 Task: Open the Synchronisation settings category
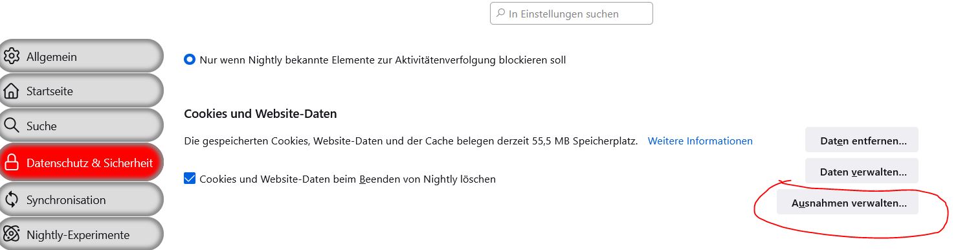click(x=81, y=200)
